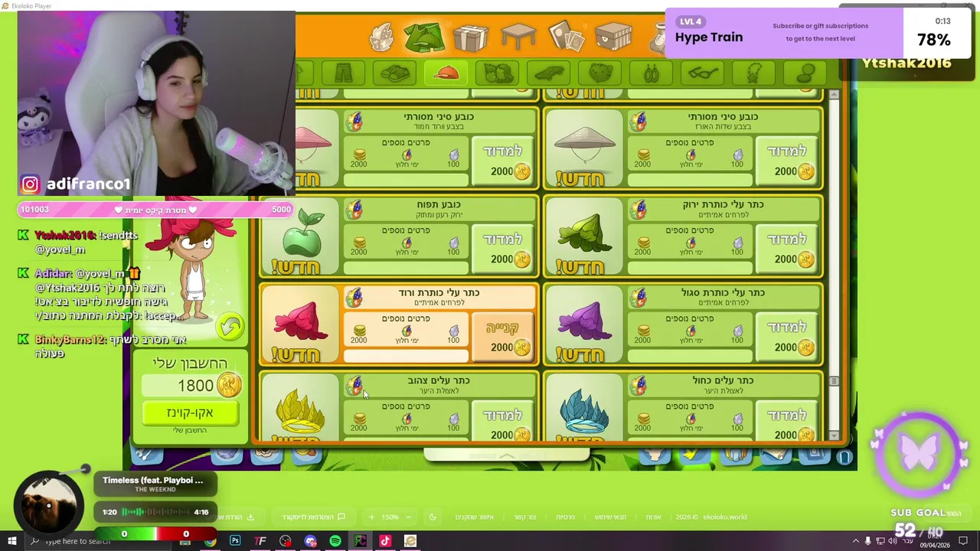The width and height of the screenshot is (980, 551).
Task: Click the shop list scrollbar thumb
Action: tap(834, 380)
